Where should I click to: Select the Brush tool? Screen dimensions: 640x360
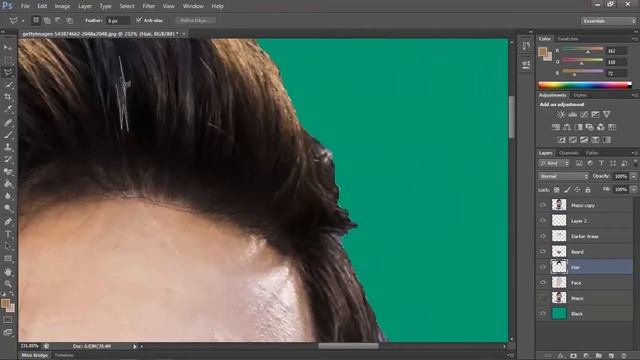click(8, 134)
